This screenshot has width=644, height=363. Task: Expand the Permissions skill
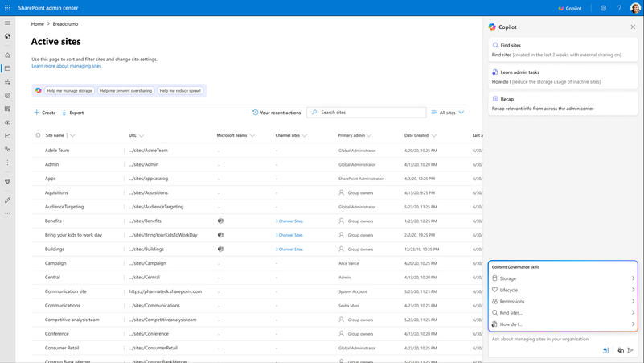(x=563, y=301)
